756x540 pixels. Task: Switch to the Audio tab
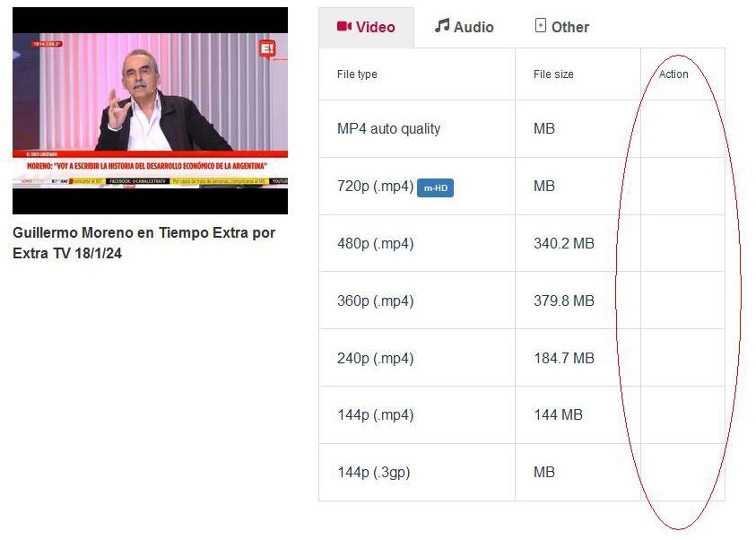pos(464,27)
